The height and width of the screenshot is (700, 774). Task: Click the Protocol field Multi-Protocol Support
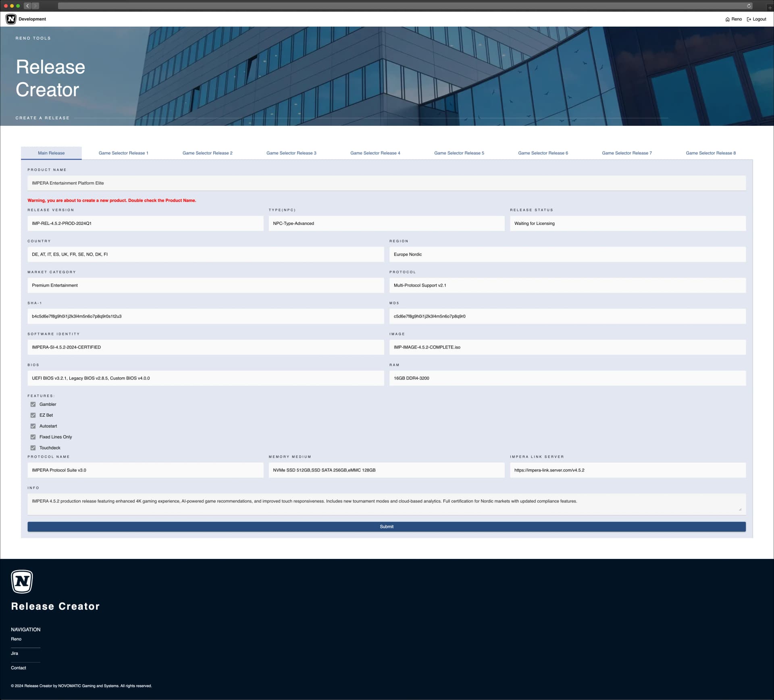[x=568, y=286]
